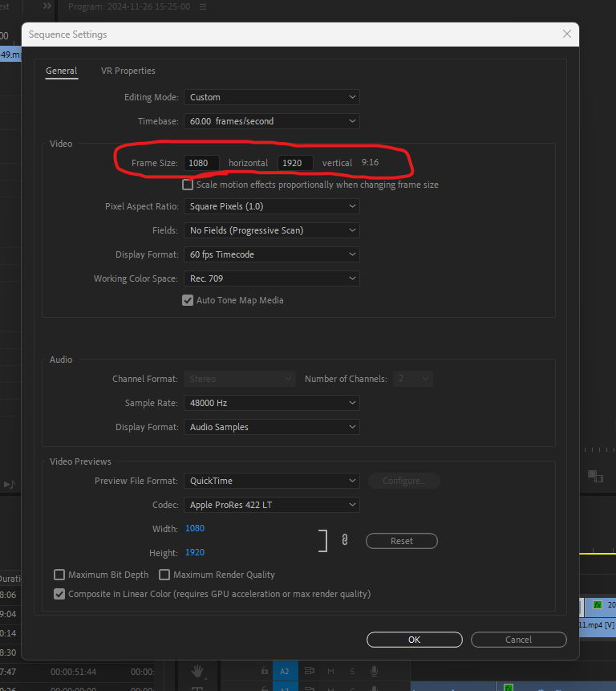Click the microphone voice-over record icon on A2

coord(374,671)
